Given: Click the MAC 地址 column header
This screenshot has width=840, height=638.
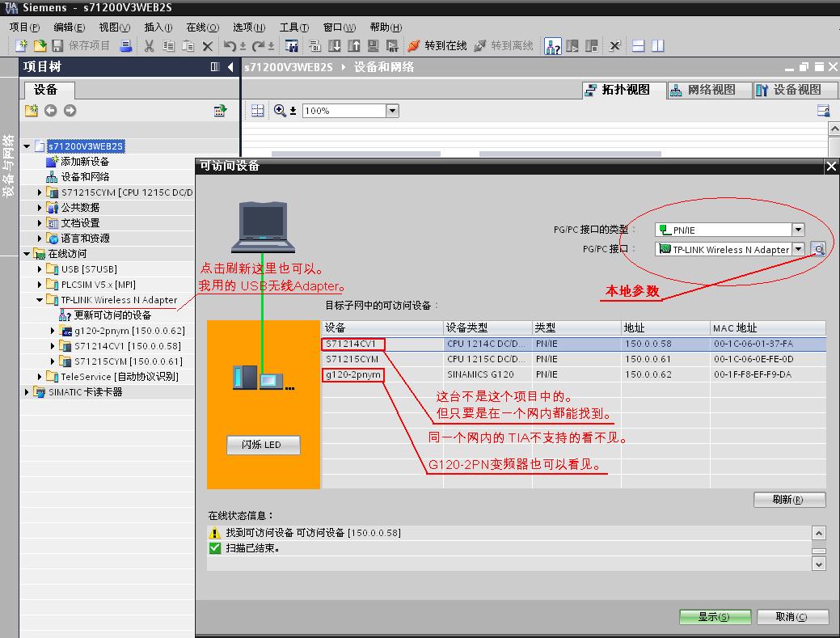Looking at the screenshot, I should coord(768,327).
